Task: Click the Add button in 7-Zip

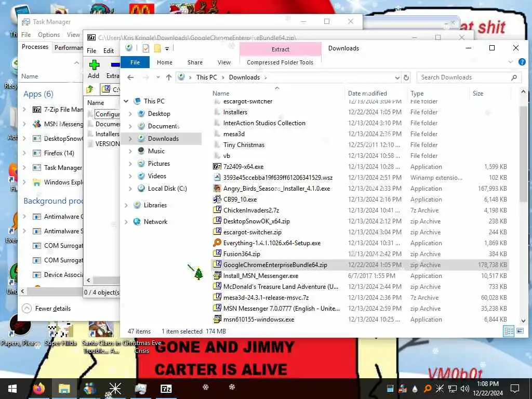Action: coord(94,70)
